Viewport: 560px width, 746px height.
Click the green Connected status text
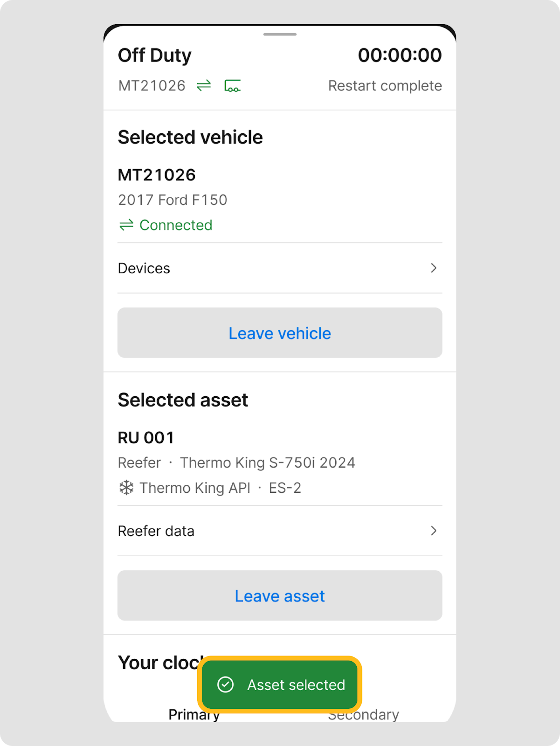point(176,225)
